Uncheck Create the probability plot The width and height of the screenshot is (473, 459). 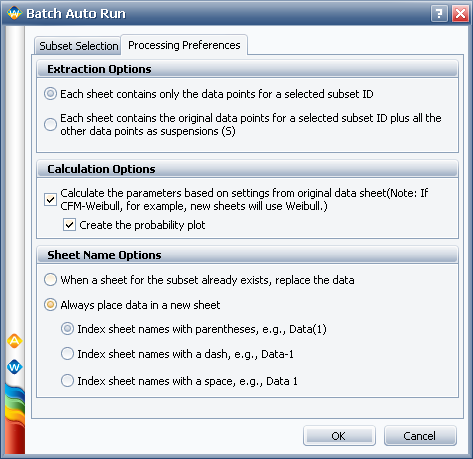click(69, 225)
